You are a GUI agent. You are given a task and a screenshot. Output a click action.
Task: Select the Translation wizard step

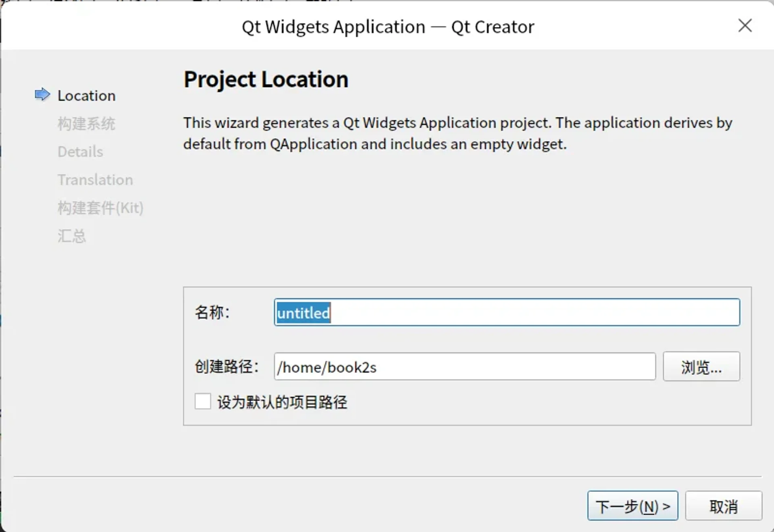tap(96, 180)
